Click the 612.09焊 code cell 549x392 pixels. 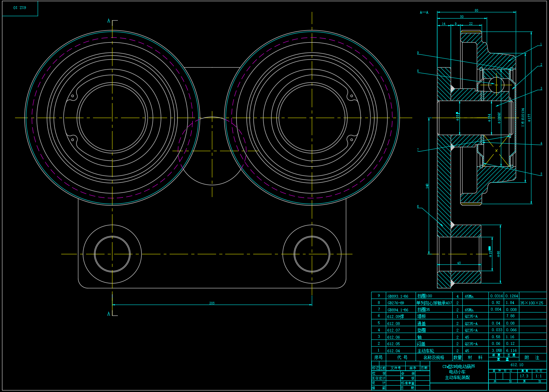(395, 317)
